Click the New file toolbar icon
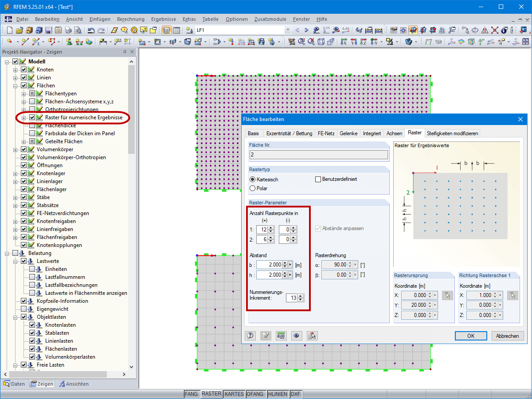 (x=9, y=30)
